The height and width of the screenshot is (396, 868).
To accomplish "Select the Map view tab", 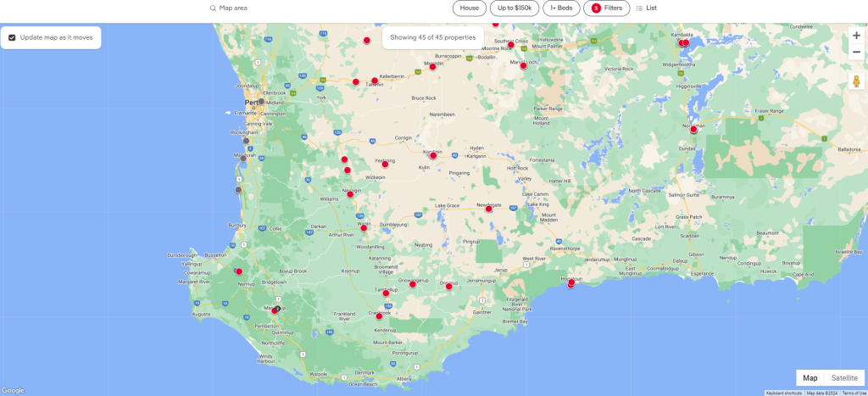I will (810, 378).
